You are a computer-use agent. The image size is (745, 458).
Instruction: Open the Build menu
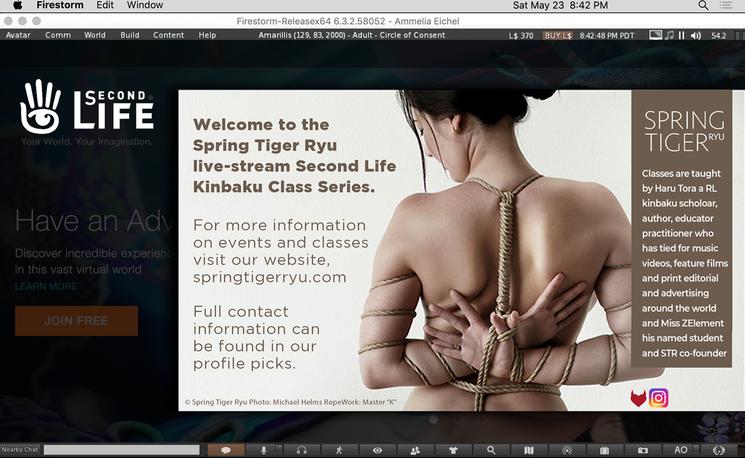(130, 35)
